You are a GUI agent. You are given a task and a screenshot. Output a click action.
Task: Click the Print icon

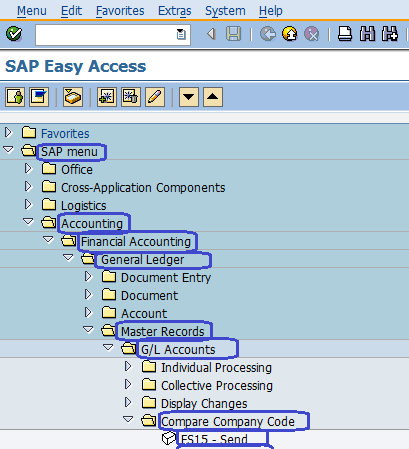click(345, 34)
